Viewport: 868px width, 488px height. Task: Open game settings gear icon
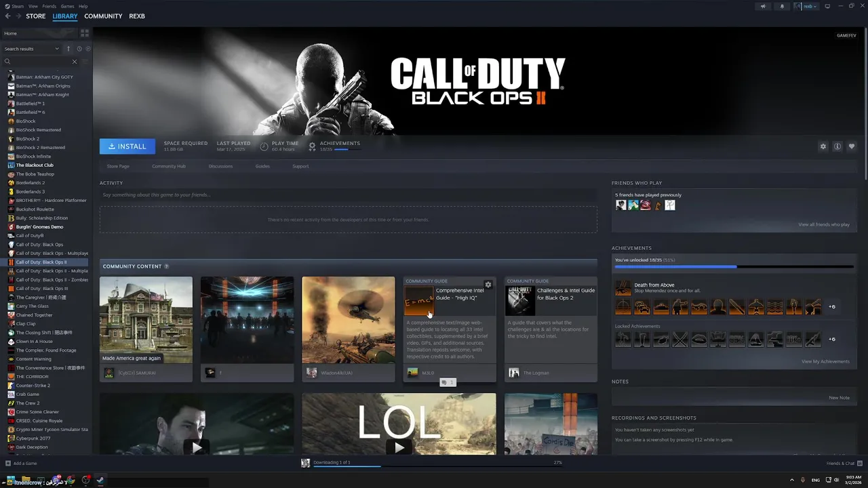pyautogui.click(x=823, y=146)
